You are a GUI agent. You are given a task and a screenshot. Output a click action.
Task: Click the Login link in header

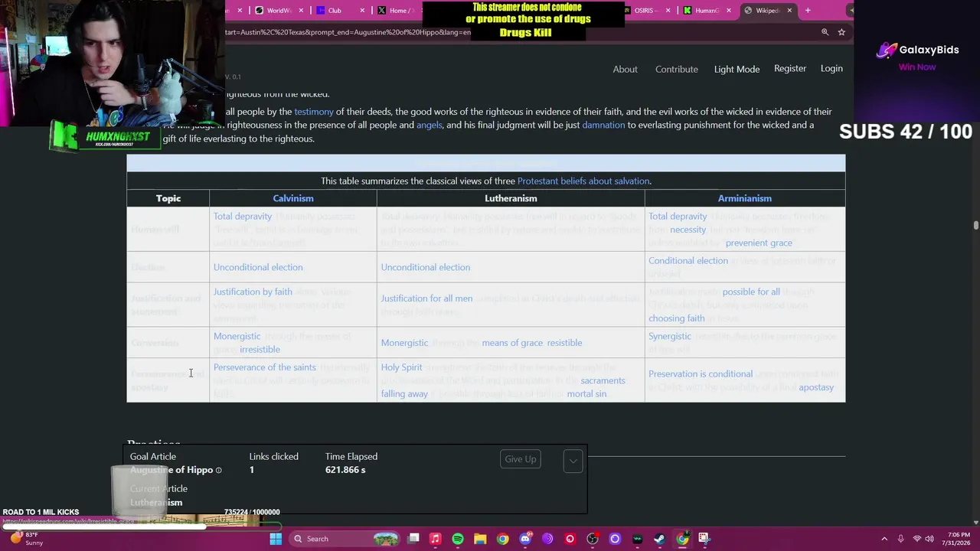point(831,68)
